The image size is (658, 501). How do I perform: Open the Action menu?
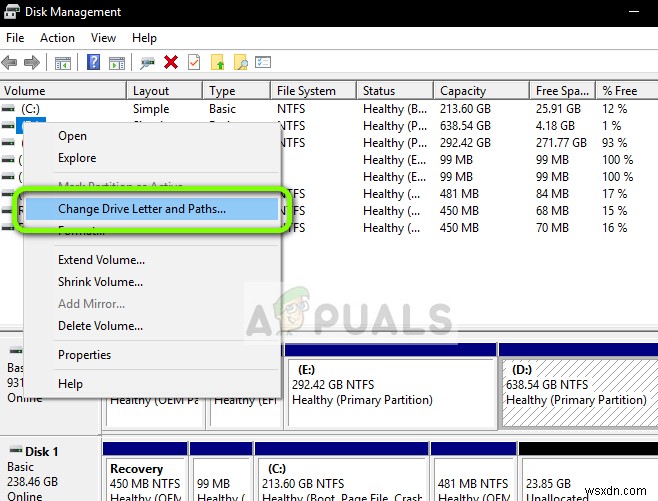point(57,38)
